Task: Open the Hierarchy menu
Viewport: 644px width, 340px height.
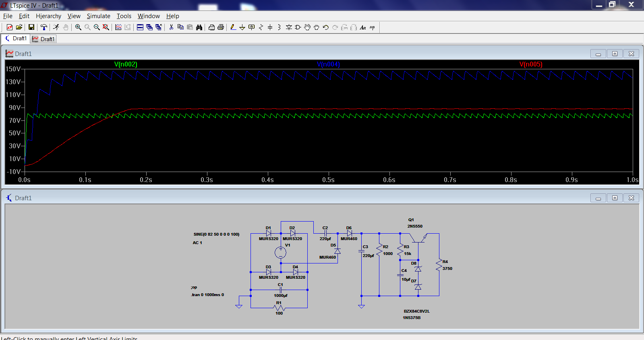Action: click(x=48, y=16)
